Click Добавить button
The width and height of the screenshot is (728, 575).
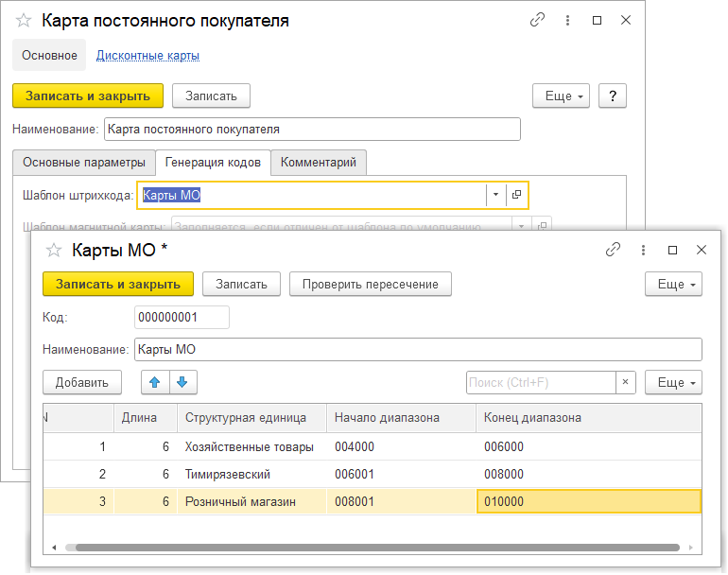(x=82, y=382)
